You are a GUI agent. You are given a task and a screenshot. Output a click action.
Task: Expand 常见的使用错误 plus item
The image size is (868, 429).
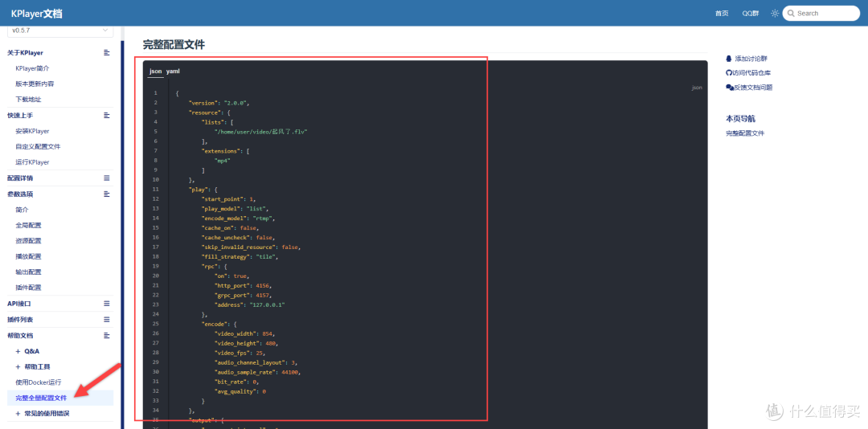tap(42, 414)
